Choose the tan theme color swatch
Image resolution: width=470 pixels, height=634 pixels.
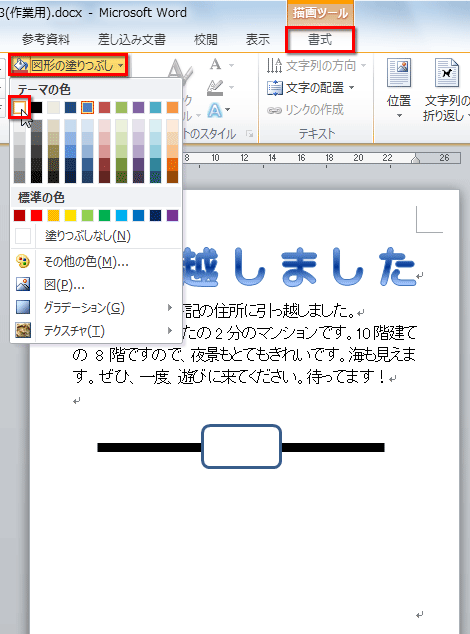pyautogui.click(x=53, y=107)
